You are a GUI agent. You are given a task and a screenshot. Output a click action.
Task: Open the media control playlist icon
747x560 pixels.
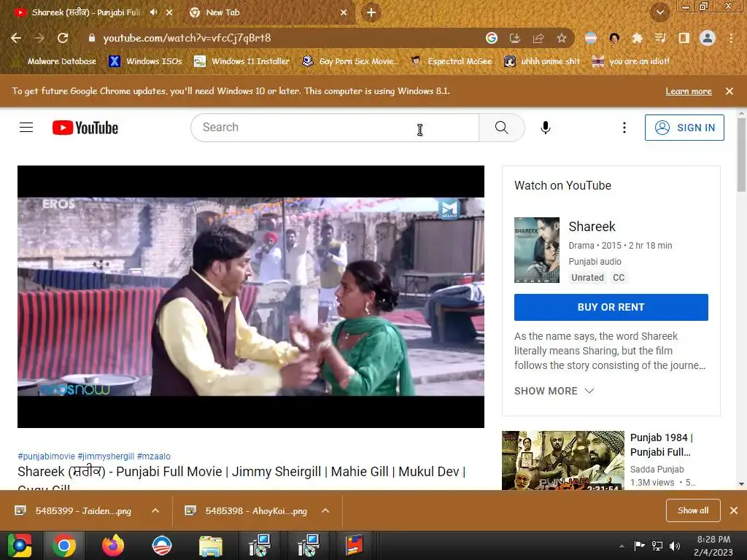pyautogui.click(x=660, y=38)
